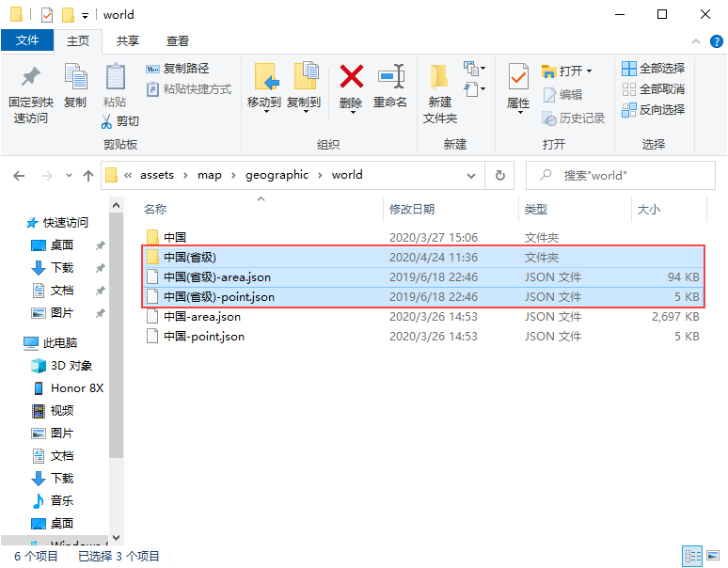Open 属性 properties for selection
This screenshot has height=568, width=728.
518,88
